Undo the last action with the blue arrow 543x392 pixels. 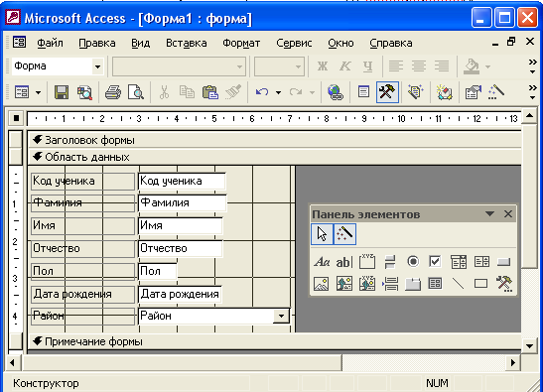tap(262, 92)
